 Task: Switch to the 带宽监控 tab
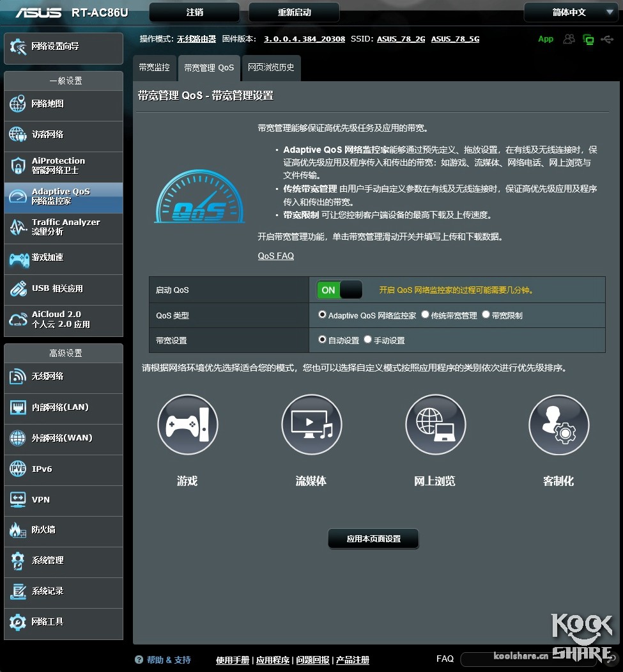(x=155, y=68)
